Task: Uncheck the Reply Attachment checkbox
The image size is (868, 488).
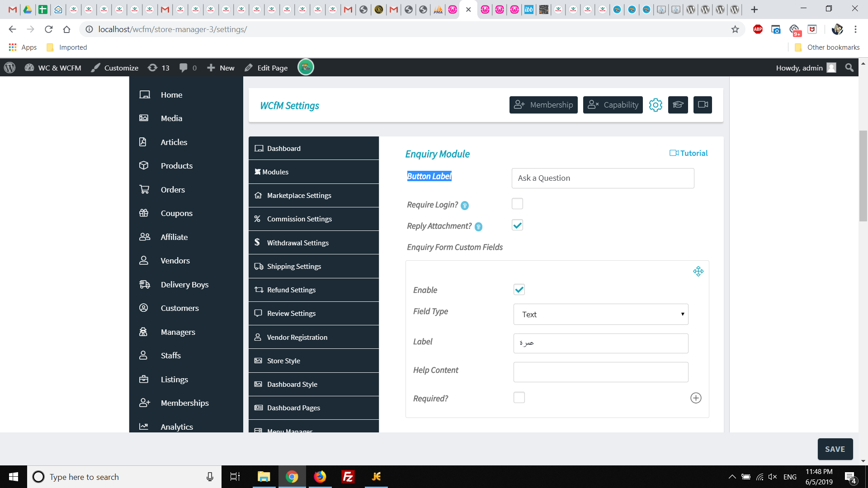Action: pyautogui.click(x=517, y=225)
